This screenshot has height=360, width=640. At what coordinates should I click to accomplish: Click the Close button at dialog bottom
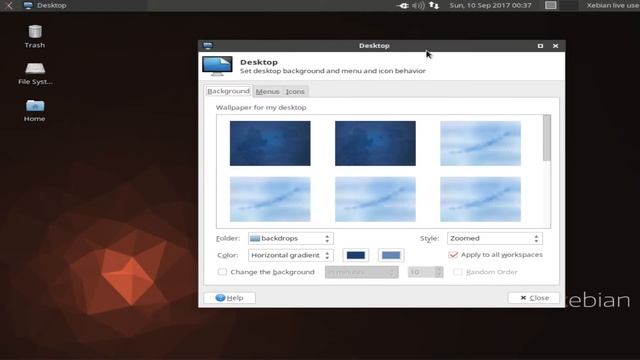click(x=533, y=298)
